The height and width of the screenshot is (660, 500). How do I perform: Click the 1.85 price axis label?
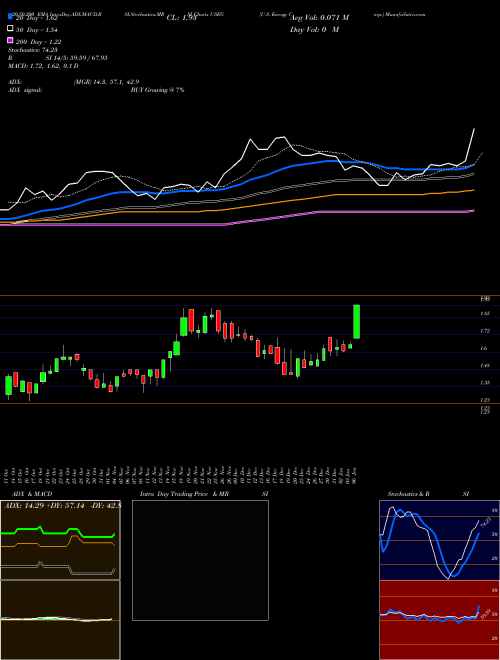click(485, 314)
